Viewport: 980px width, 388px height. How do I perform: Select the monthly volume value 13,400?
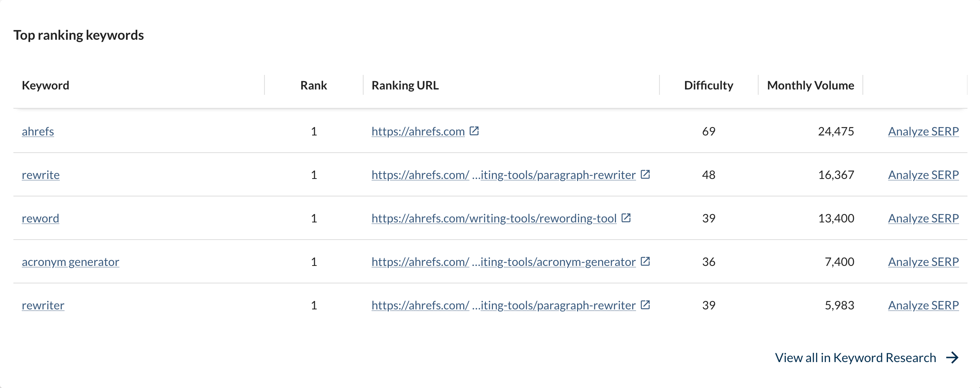836,218
